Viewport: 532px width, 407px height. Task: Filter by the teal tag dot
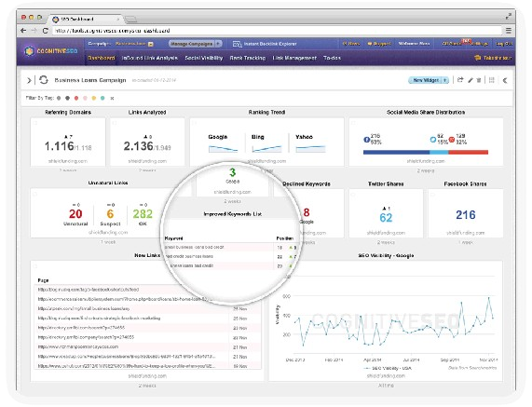[102, 99]
